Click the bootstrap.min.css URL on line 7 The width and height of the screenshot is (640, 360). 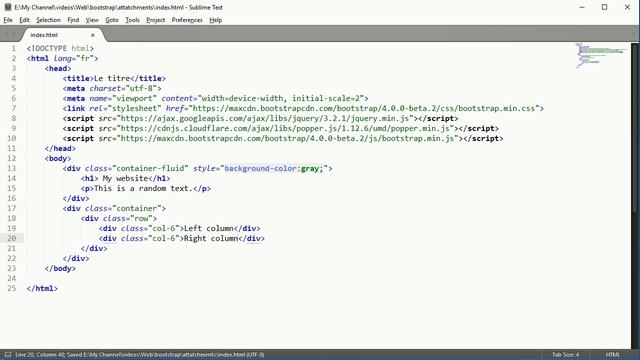pos(363,108)
